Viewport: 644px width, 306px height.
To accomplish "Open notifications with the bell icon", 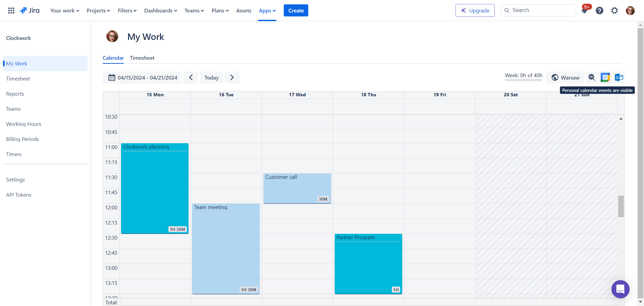I will pyautogui.click(x=584, y=10).
